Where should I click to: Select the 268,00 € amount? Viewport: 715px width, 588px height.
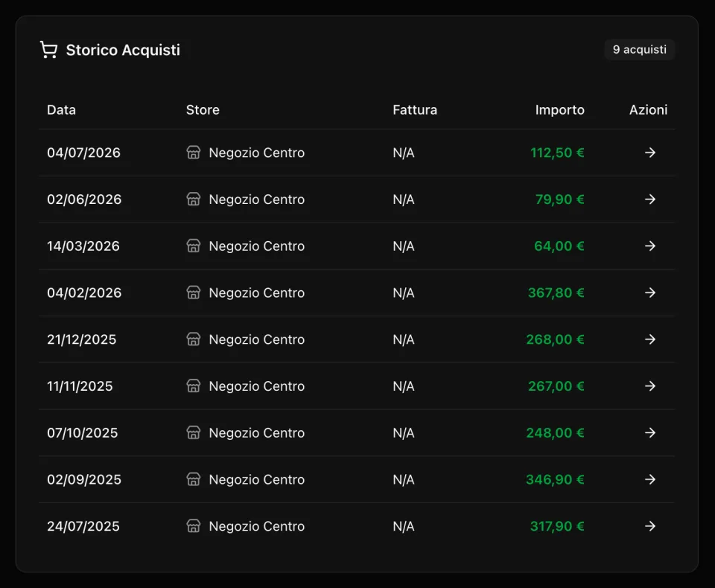[x=556, y=339]
